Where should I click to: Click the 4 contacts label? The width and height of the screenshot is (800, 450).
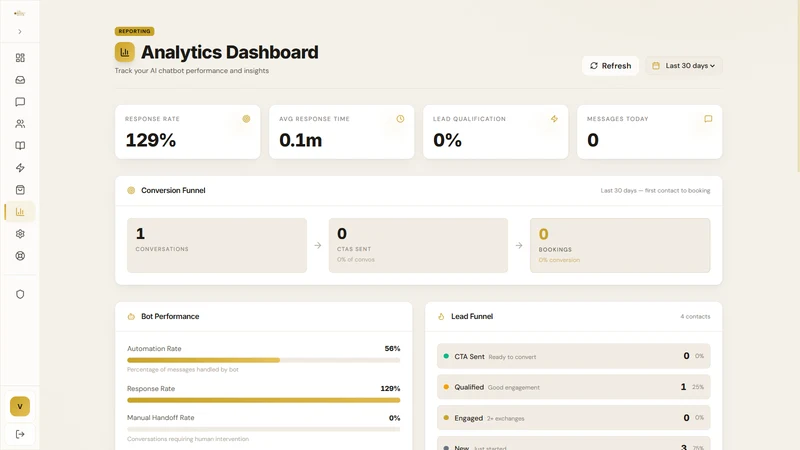click(695, 316)
